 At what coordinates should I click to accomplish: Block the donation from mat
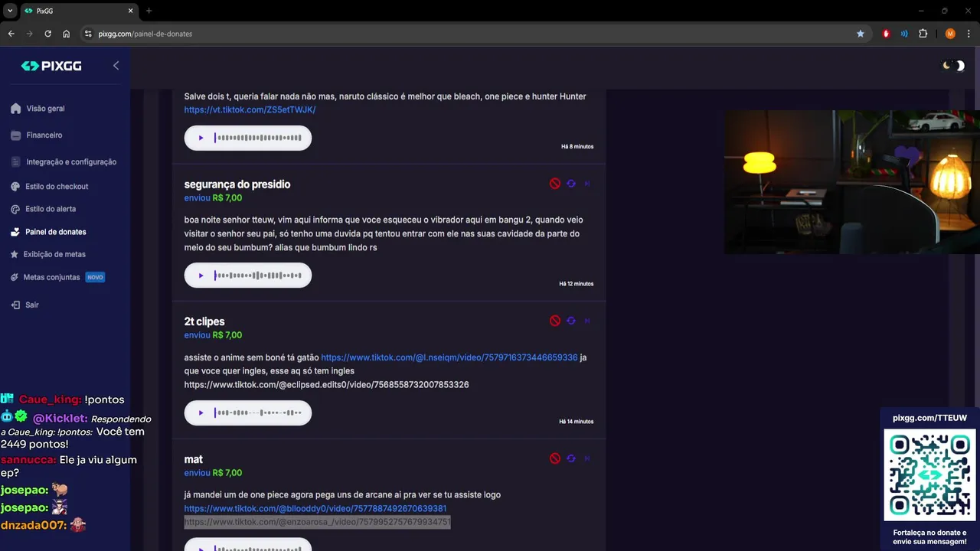coord(555,458)
